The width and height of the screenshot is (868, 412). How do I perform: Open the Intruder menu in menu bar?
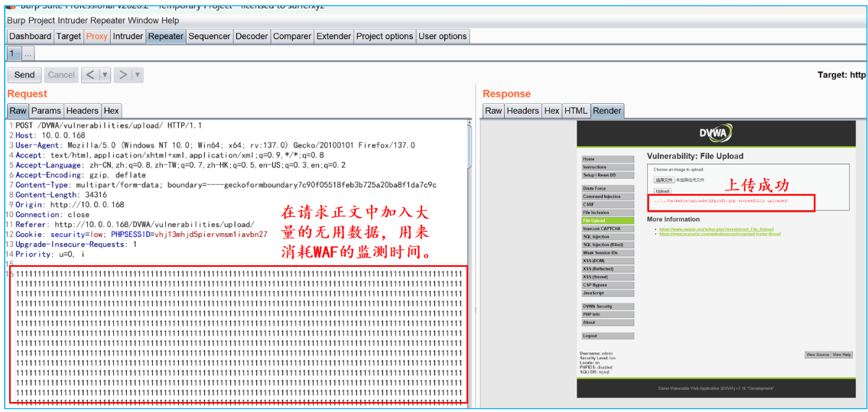(73, 21)
